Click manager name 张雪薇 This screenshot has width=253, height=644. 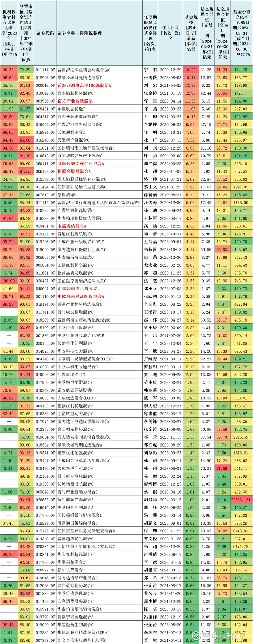(x=151, y=78)
